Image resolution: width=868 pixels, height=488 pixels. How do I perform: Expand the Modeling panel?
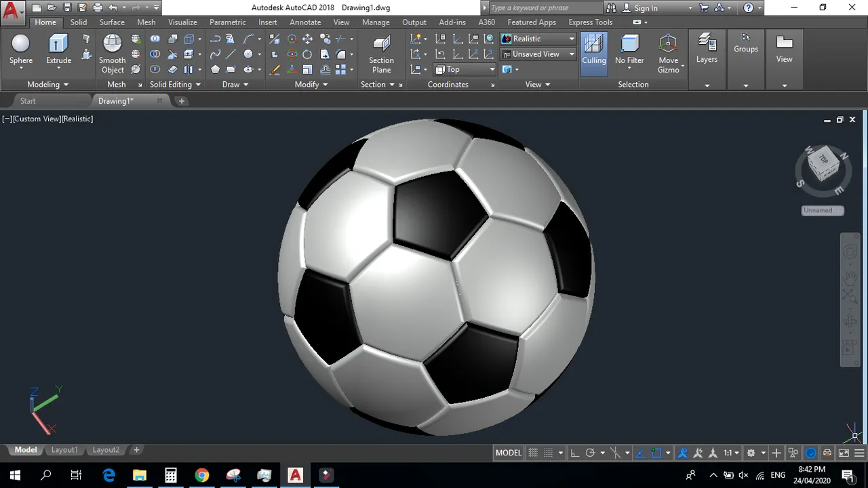click(47, 85)
